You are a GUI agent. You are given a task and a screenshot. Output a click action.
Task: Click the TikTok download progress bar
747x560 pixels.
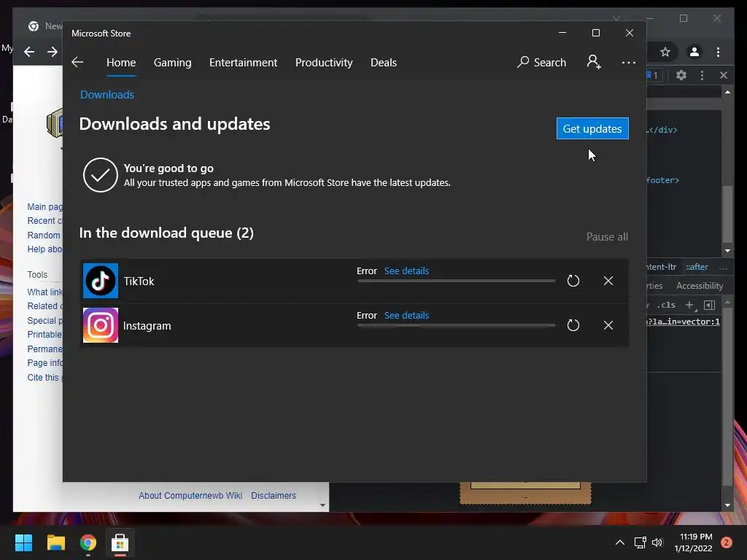(457, 281)
